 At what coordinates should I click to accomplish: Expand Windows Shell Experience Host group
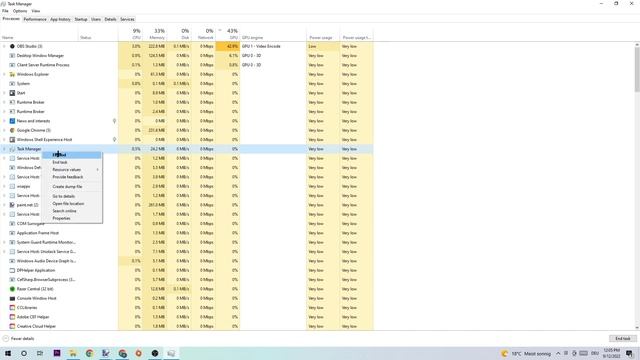(4, 140)
